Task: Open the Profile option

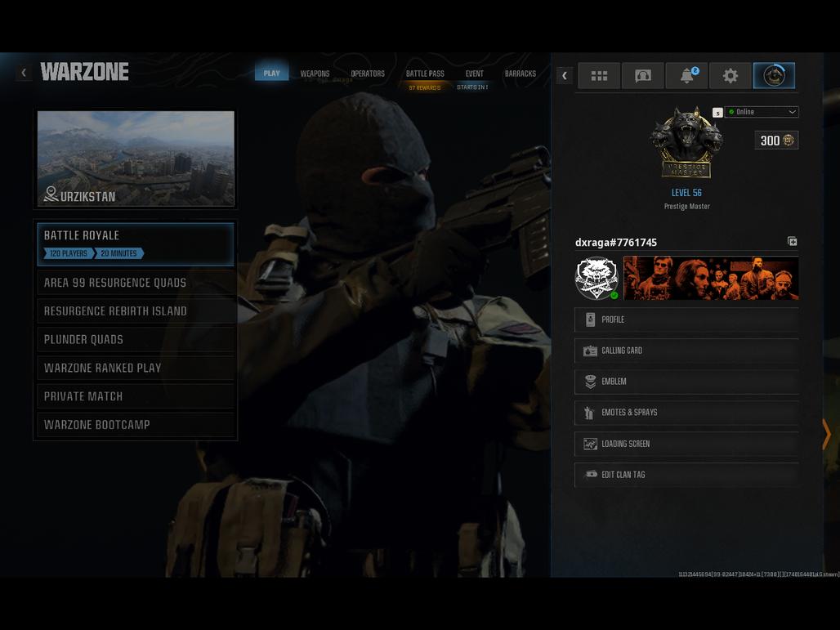Action: tap(686, 319)
